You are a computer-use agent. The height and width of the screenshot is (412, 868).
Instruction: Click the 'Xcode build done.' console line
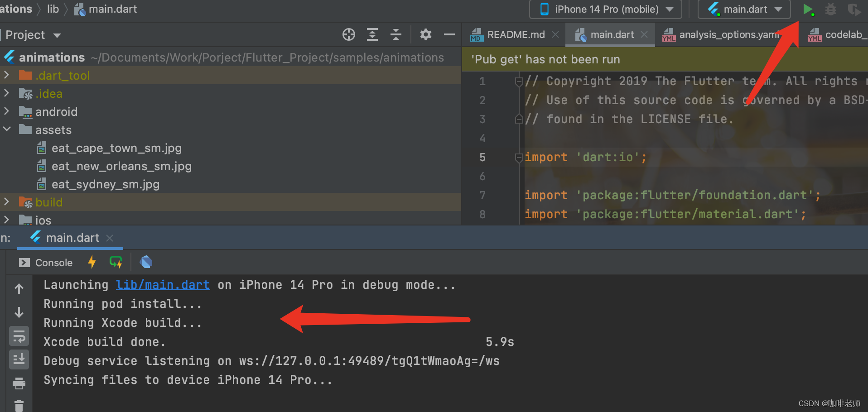[105, 342]
